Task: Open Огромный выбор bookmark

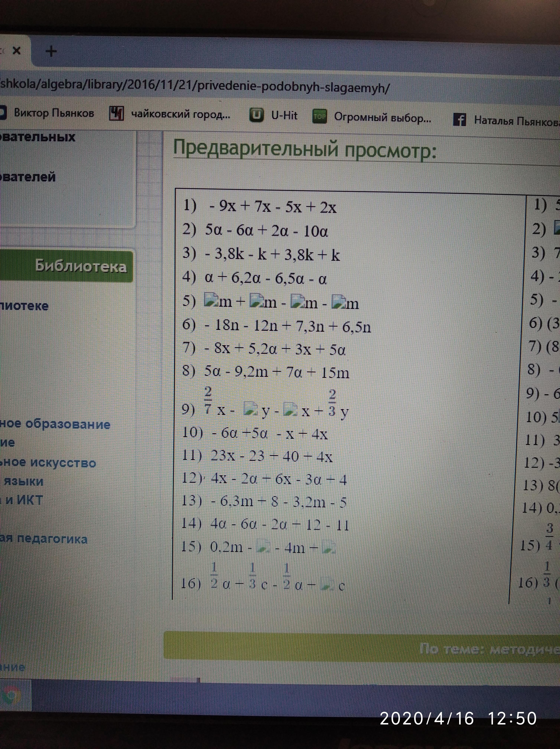Action: click(382, 118)
